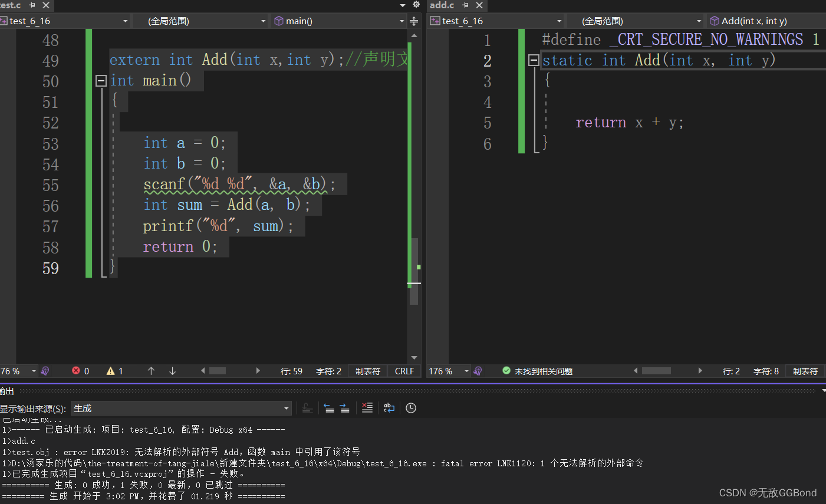Click the 行: 2 indicator in add.c status

tap(731, 371)
